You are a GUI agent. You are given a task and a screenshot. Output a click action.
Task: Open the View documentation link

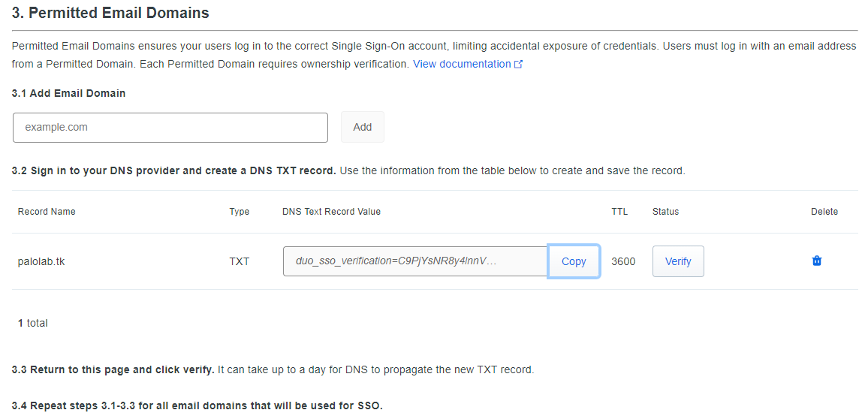(461, 65)
